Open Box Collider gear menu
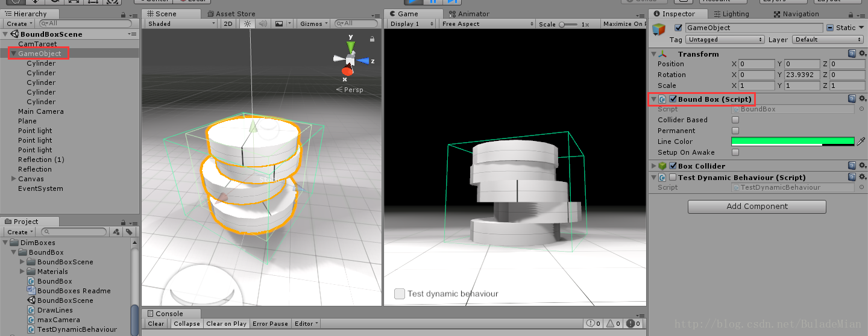Image resolution: width=868 pixels, height=336 pixels. point(862,166)
